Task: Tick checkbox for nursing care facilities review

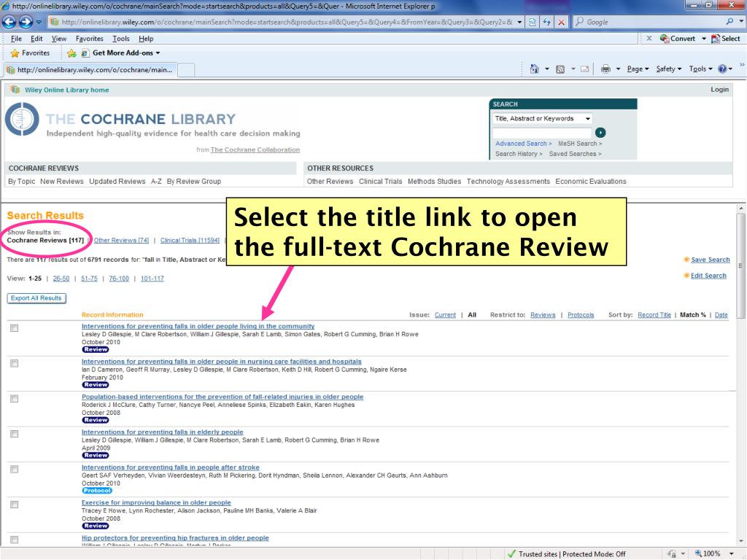Action: pyautogui.click(x=15, y=363)
